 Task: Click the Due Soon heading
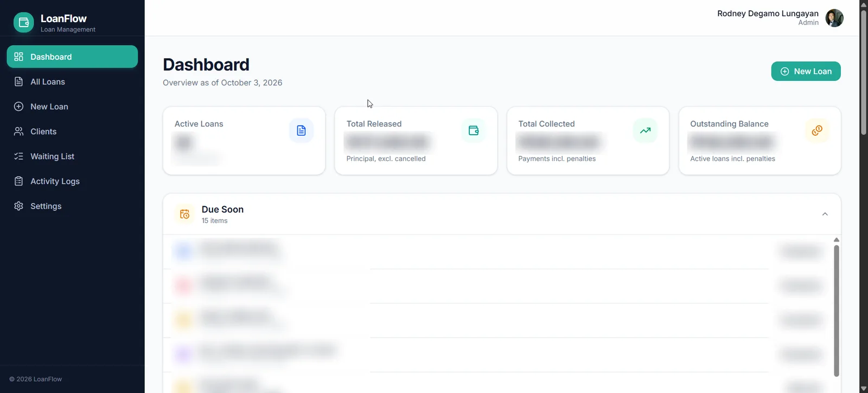(222, 210)
